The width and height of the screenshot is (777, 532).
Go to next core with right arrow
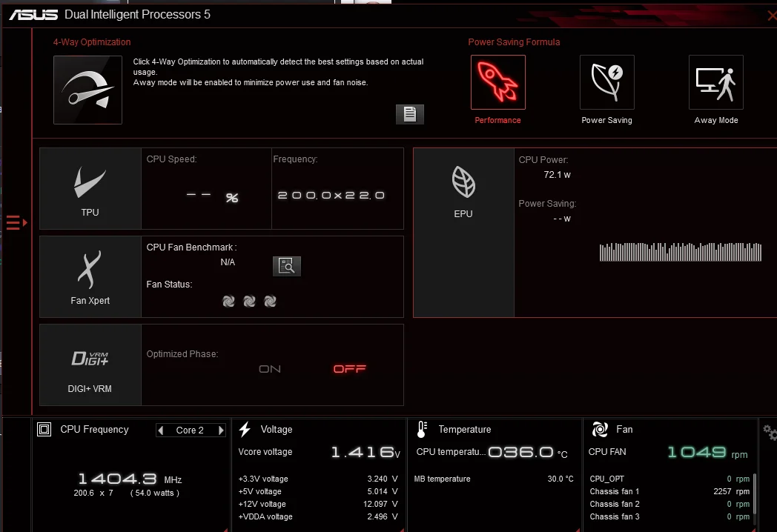[221, 430]
